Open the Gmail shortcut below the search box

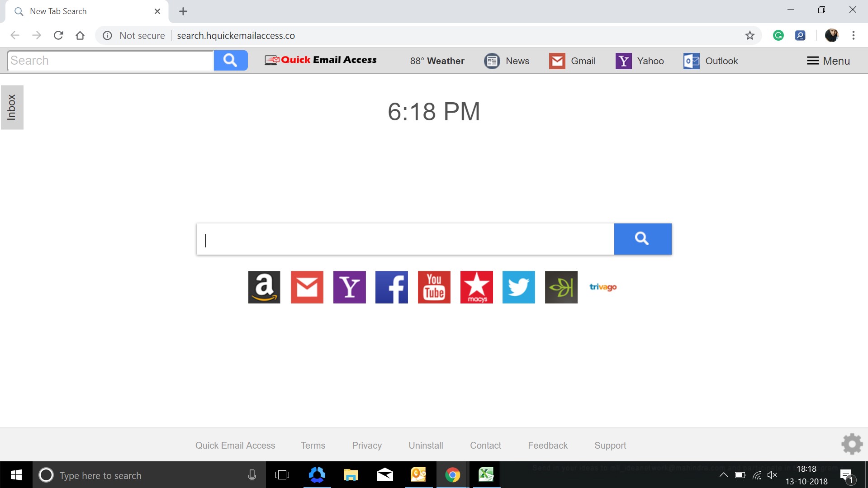307,287
